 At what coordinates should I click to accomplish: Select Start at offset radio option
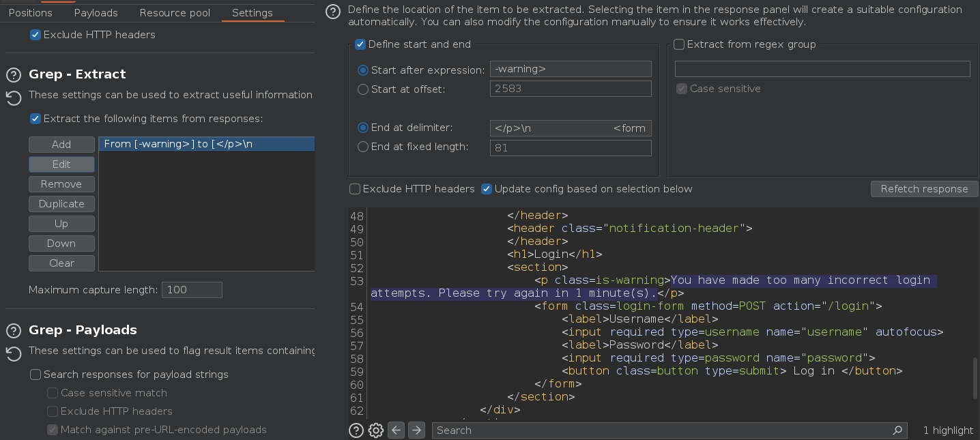pos(363,89)
